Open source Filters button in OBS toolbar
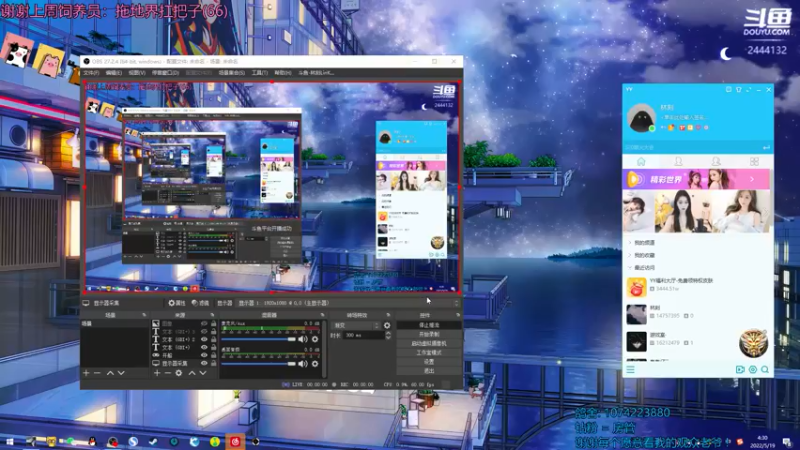Image resolution: width=800 pixels, height=450 pixels. pos(200,303)
